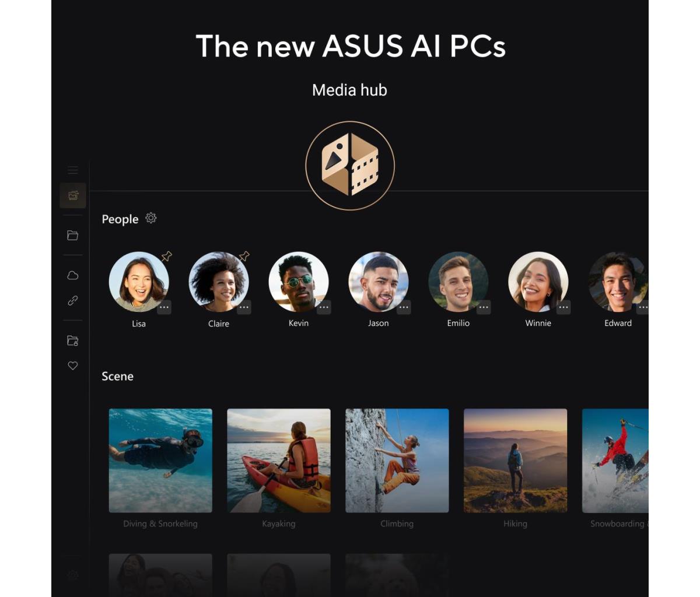Click the Media hub logo icon

350,166
